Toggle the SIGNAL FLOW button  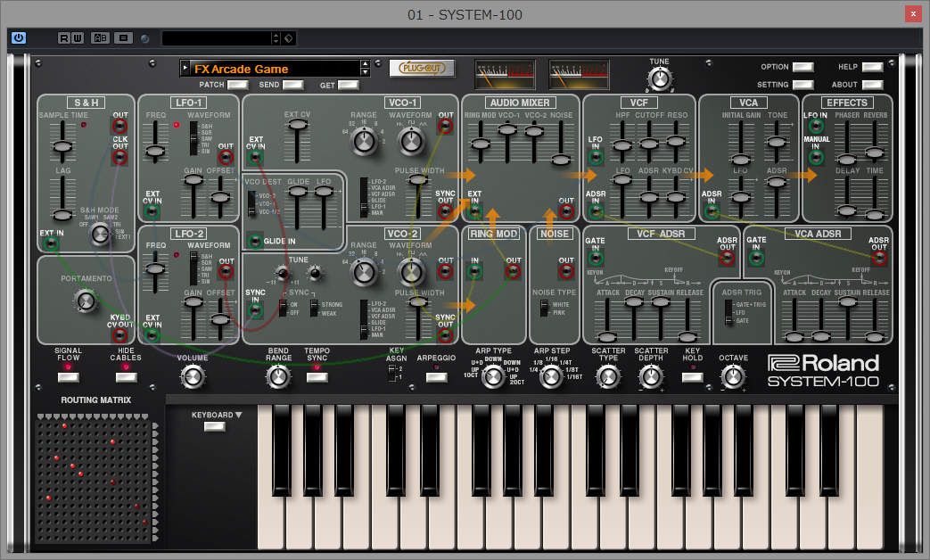[x=68, y=377]
